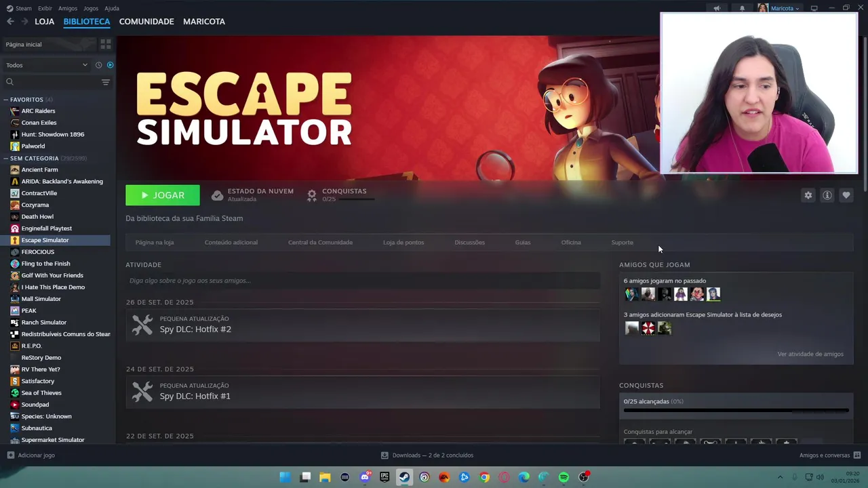
Task: Open the Oficina workshop link
Action: click(x=571, y=242)
